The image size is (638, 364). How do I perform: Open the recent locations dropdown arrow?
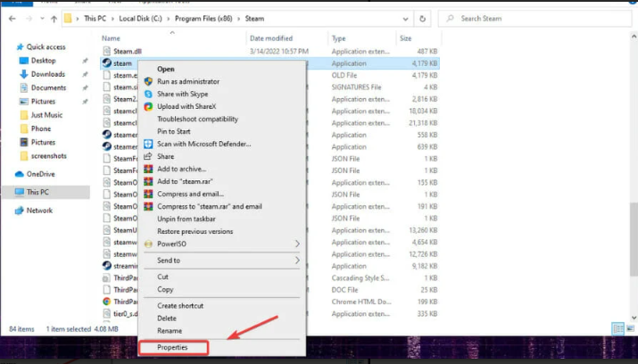(x=42, y=19)
